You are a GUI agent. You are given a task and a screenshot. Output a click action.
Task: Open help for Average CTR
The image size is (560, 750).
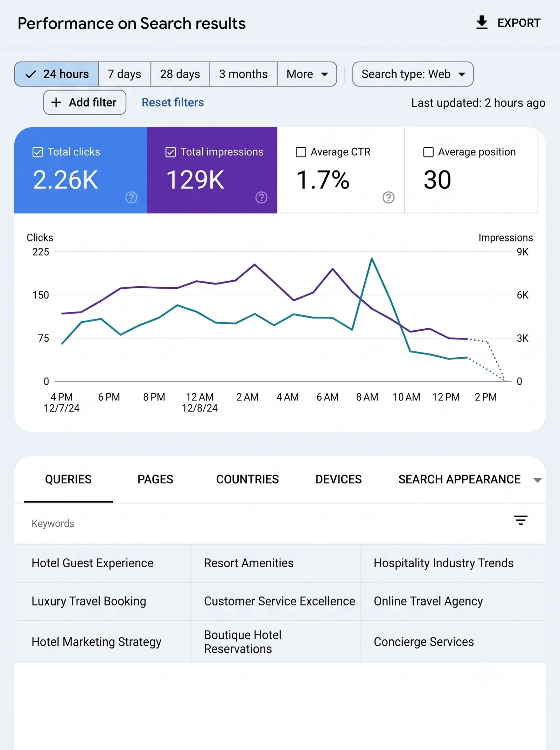coord(388,197)
